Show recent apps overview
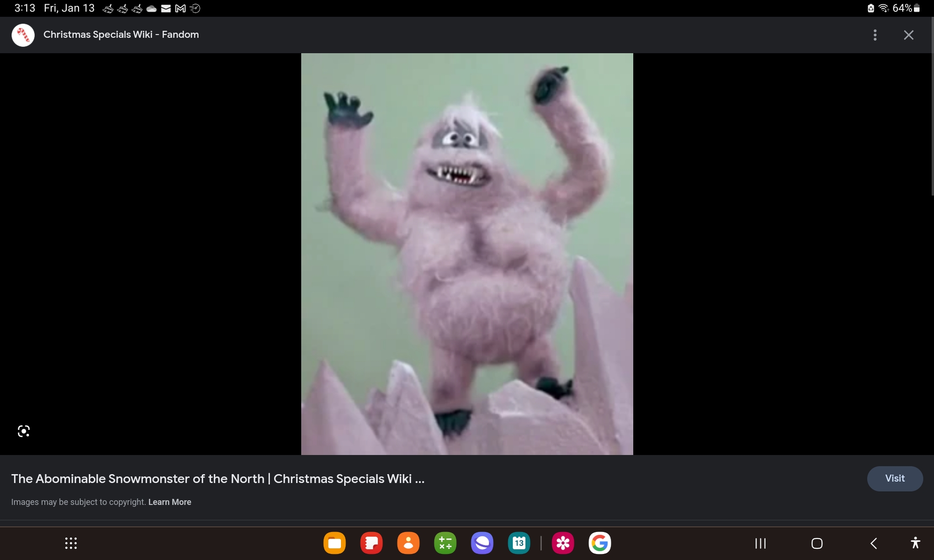This screenshot has width=934, height=560. click(x=760, y=543)
